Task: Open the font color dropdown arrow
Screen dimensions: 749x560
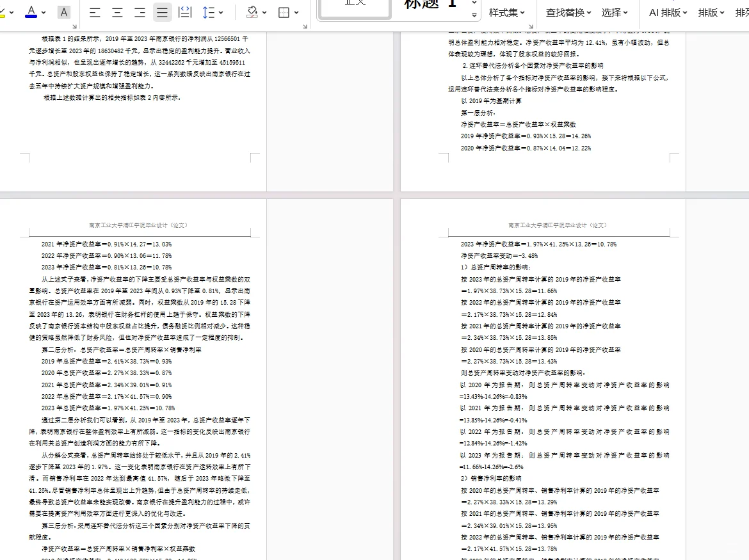Action: (44, 12)
